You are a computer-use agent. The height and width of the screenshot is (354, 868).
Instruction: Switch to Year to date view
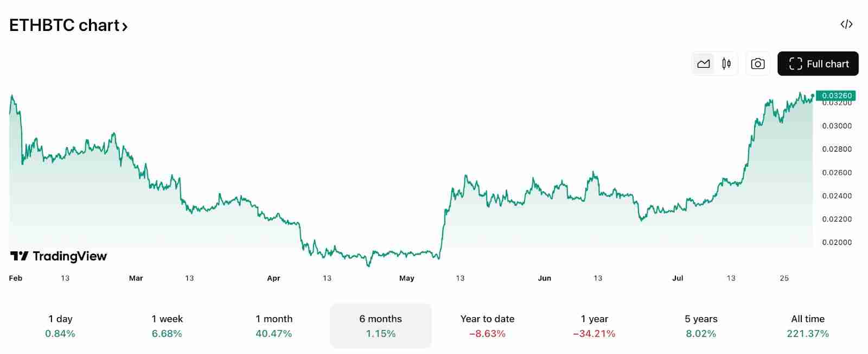point(487,326)
